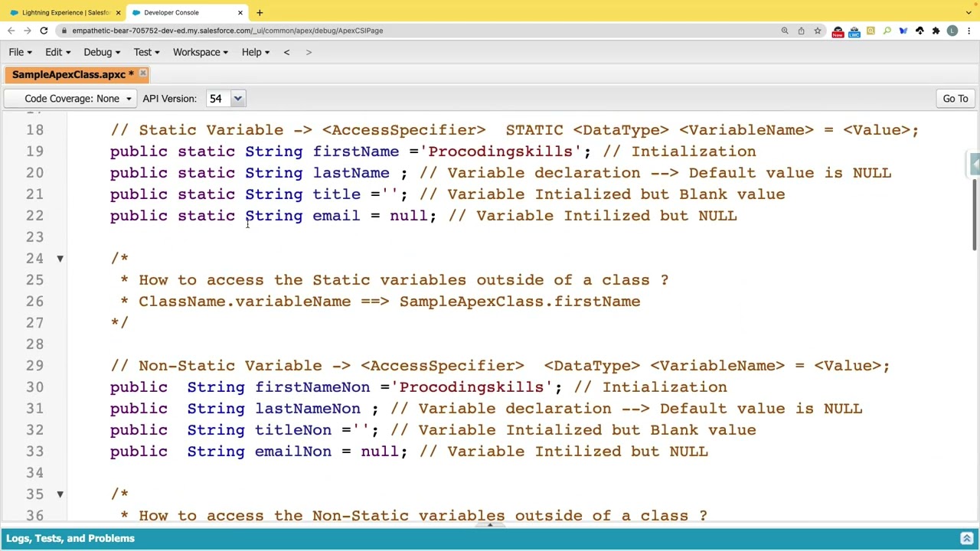View site info via lock icon
The width and height of the screenshot is (980, 551).
(x=64, y=31)
